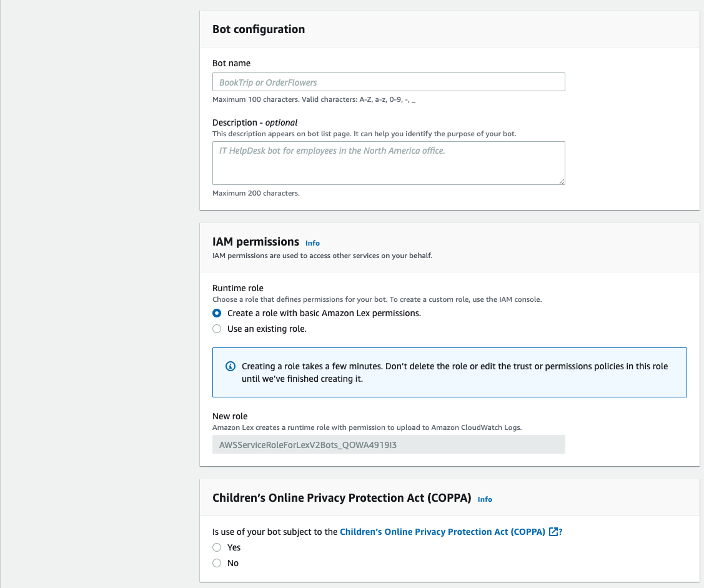The width and height of the screenshot is (704, 588).
Task: Select Yes for COPPA compliance
Action: (217, 547)
